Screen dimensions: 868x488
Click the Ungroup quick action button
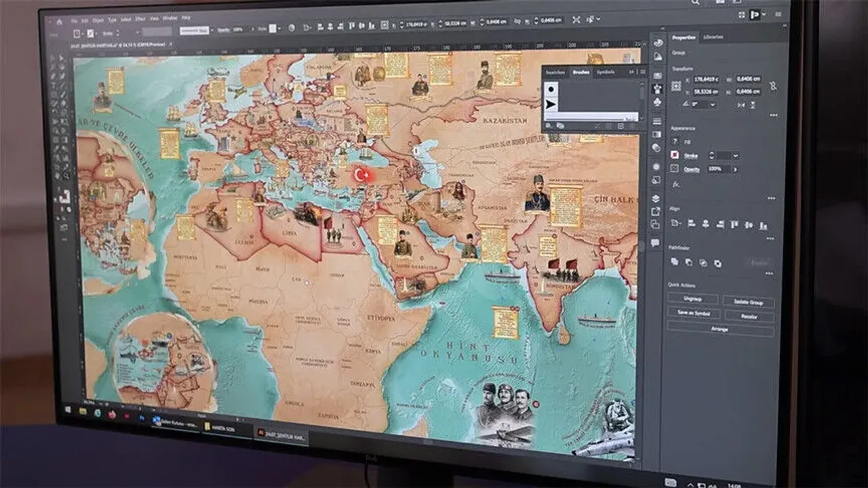(692, 298)
